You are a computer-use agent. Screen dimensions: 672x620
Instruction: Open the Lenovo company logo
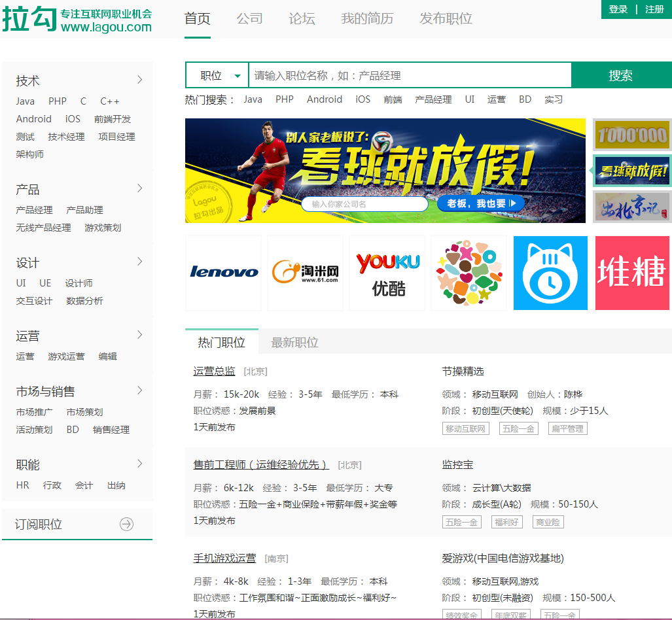coord(223,273)
